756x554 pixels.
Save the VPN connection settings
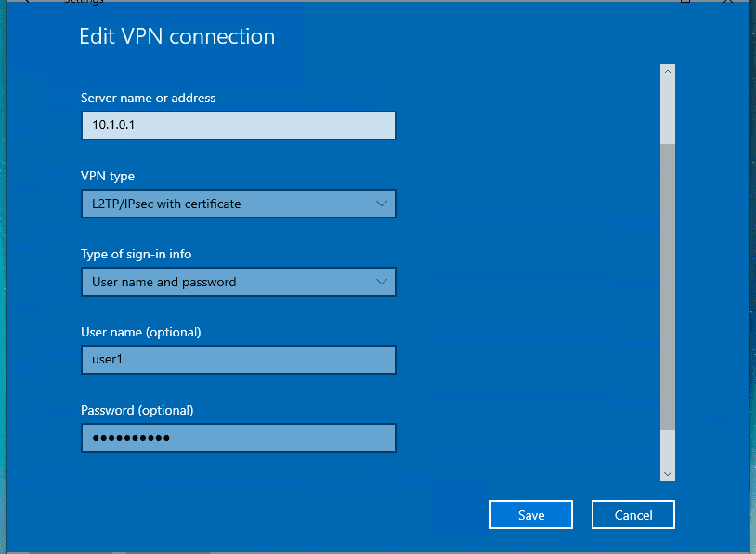[x=531, y=515]
